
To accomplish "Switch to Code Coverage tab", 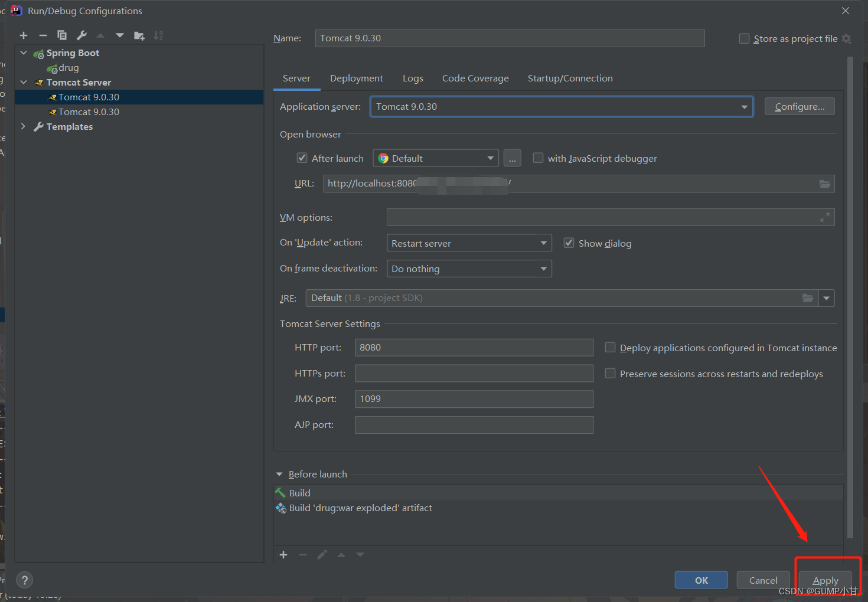I will pyautogui.click(x=475, y=78).
